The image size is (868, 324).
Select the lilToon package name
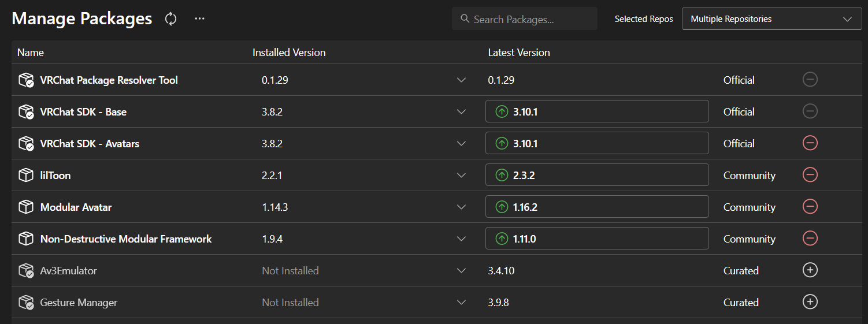click(x=55, y=176)
